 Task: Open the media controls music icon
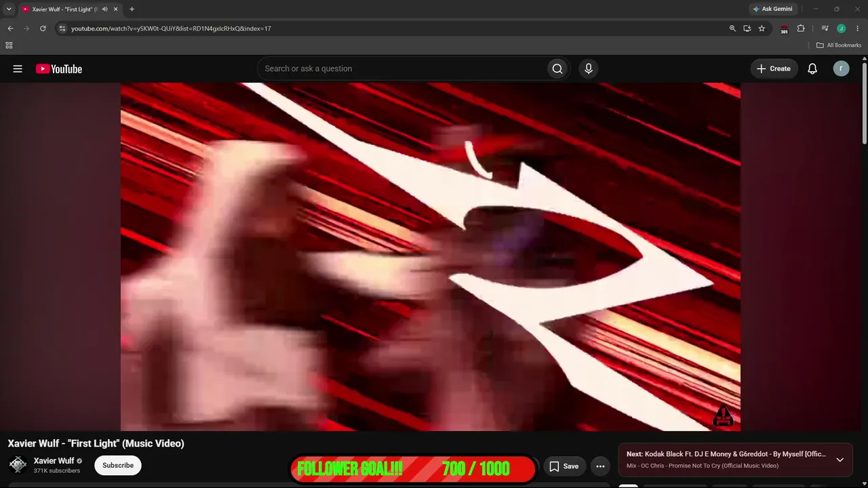tap(825, 28)
